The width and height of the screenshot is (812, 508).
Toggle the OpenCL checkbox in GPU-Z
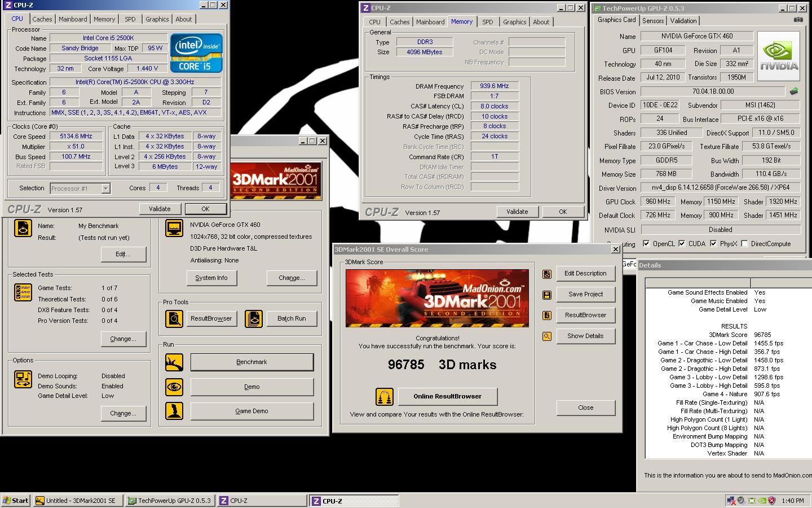pos(646,244)
